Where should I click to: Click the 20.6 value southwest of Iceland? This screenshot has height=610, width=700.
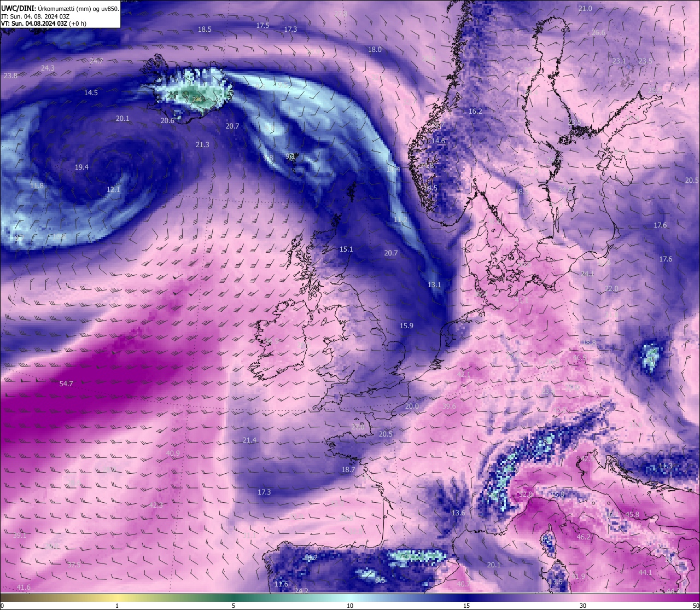tap(167, 121)
